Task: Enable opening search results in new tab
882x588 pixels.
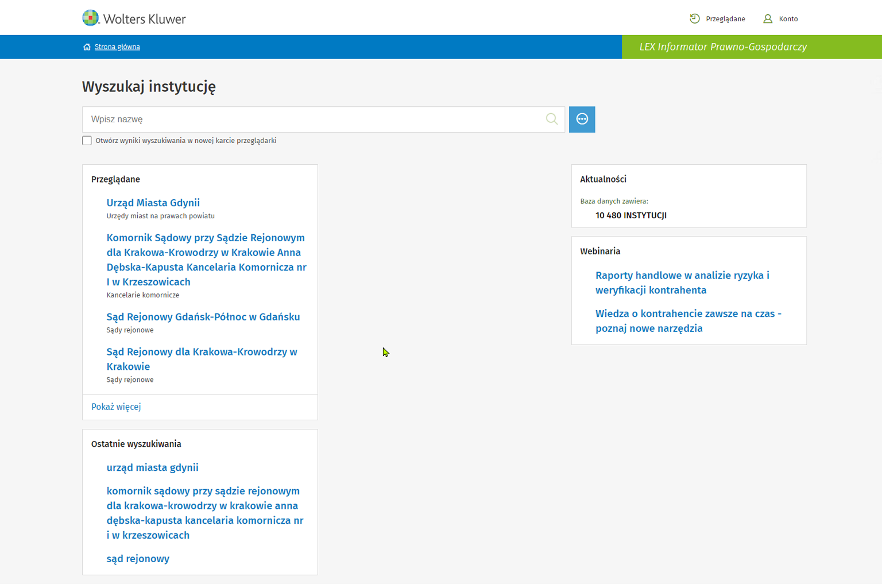Action: (87, 141)
